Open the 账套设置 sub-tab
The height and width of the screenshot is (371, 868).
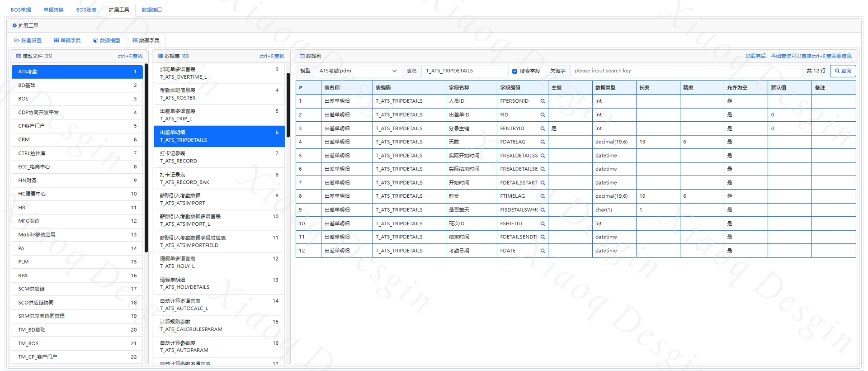[x=28, y=40]
